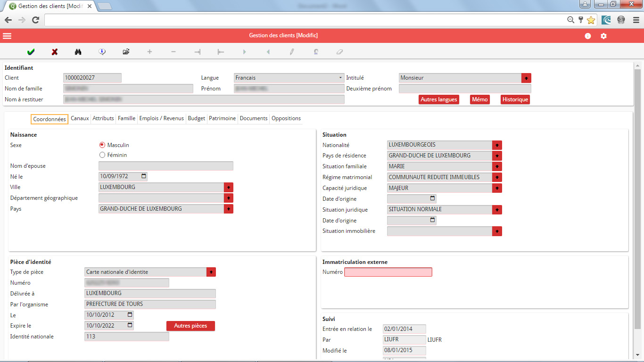This screenshot has height=362, width=644.
Task: Click the info icon in red header
Action: point(588,36)
